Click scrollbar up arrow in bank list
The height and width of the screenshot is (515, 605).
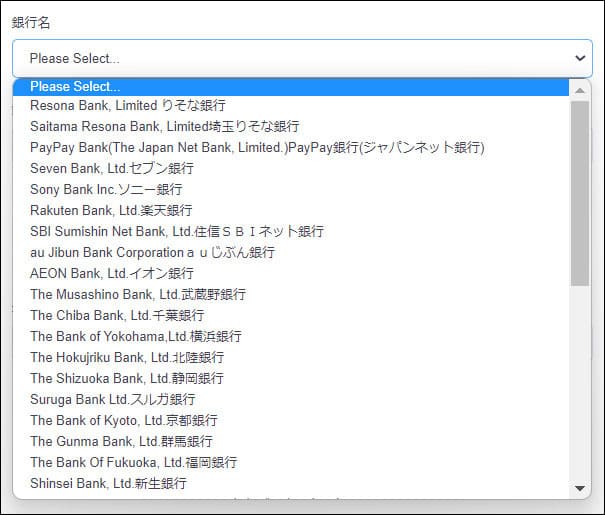580,89
